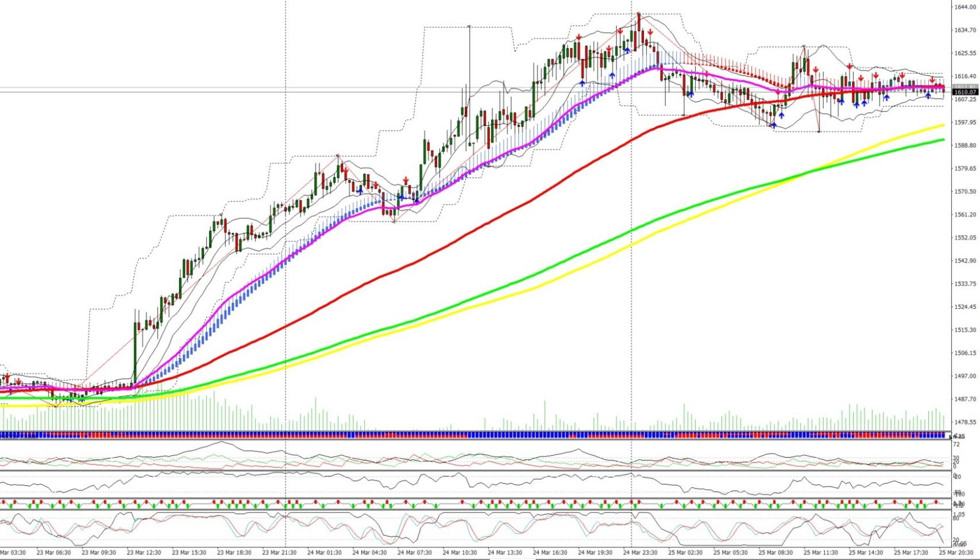
Task: Click the 25 Mar 17:30 time label
Action: click(x=911, y=553)
